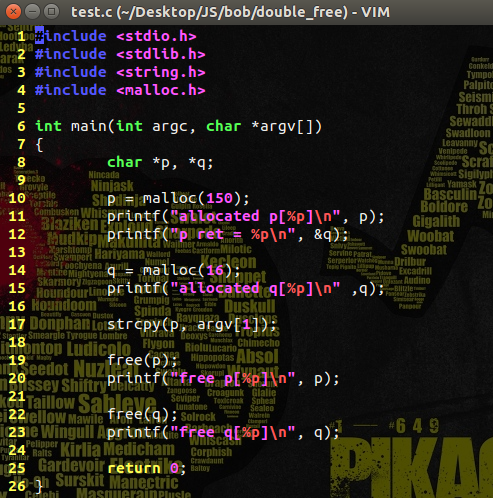Click the 'char *p, *q;' declaration
This screenshot has width=493, height=498.
[x=160, y=162]
